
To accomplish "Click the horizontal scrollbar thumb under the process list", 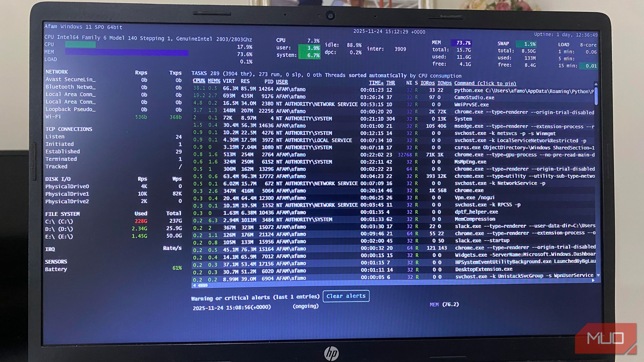I will point(203,285).
